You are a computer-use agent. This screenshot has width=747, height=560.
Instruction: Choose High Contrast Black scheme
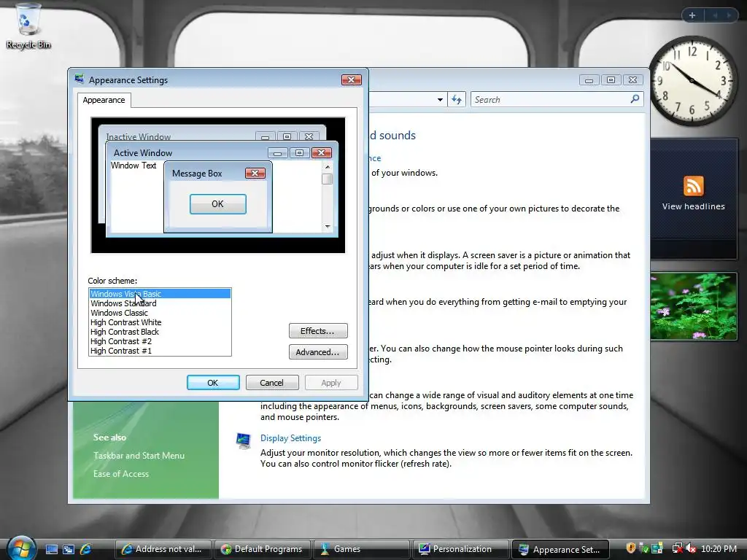coord(160,332)
